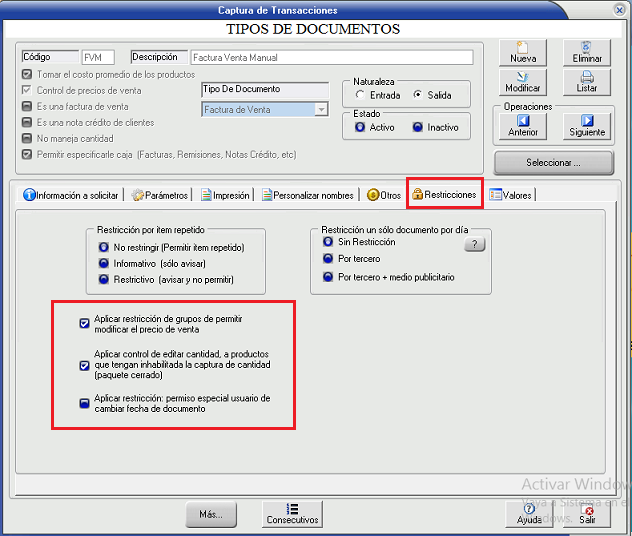Screen dimensions: 632x536
Task: Switch to the Impresión tab
Action: pos(226,195)
